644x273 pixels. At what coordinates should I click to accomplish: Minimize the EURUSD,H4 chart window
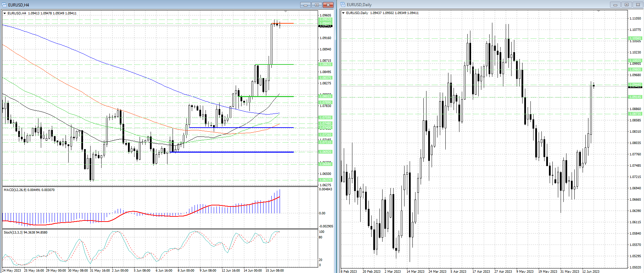(305, 5)
